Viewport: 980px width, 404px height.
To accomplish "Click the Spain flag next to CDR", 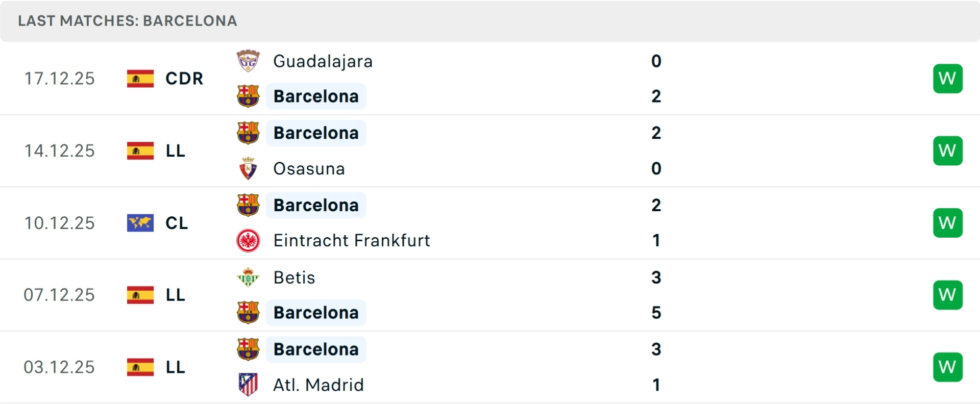I will point(140,79).
